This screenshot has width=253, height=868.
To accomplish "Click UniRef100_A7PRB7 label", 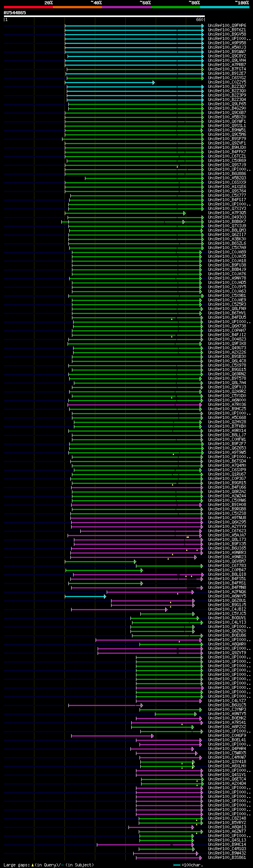I will 227,65.
